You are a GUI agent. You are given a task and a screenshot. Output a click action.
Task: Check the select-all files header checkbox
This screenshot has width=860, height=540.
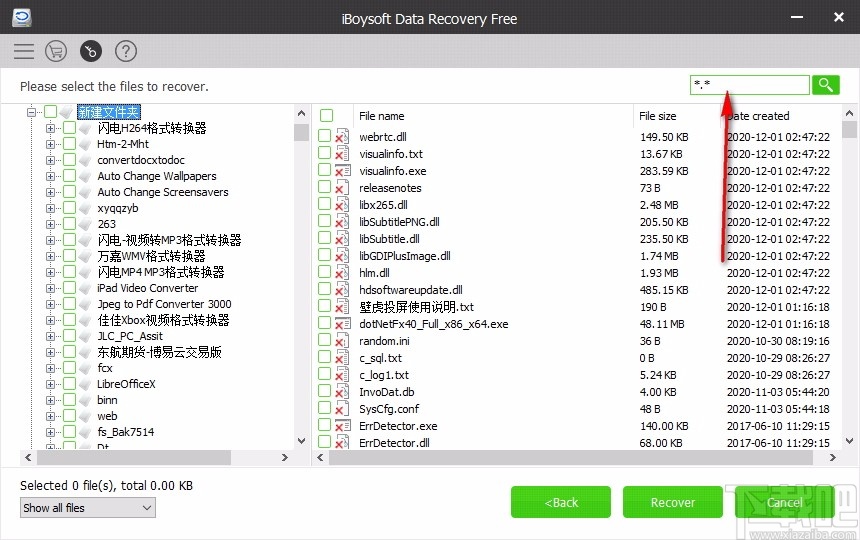coord(326,115)
